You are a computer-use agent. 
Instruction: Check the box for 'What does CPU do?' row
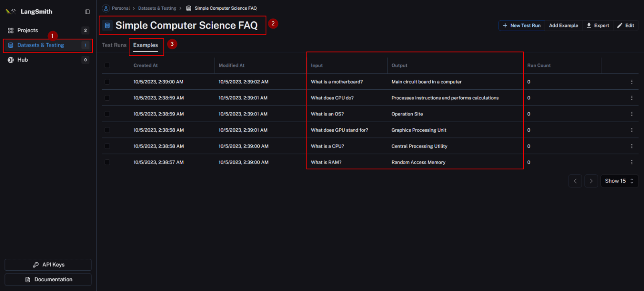click(x=107, y=98)
